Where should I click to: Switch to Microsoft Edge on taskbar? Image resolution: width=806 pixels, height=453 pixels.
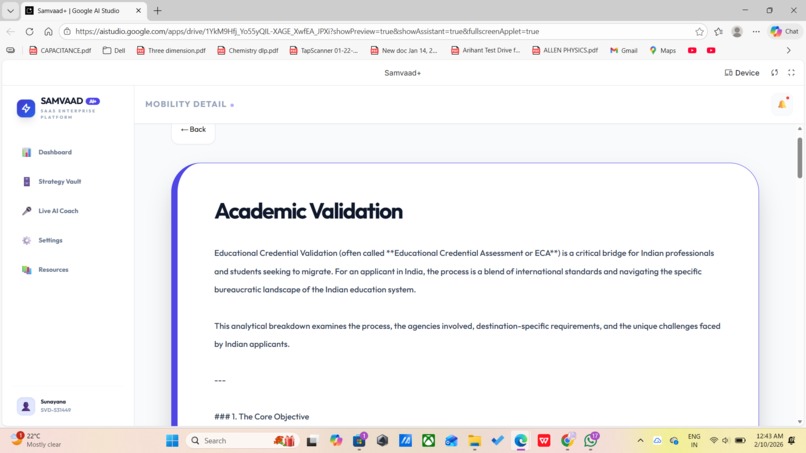520,441
